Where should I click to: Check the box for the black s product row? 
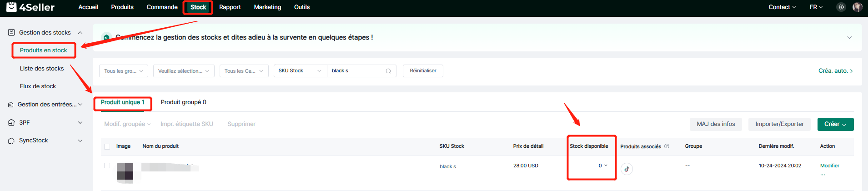pyautogui.click(x=107, y=166)
